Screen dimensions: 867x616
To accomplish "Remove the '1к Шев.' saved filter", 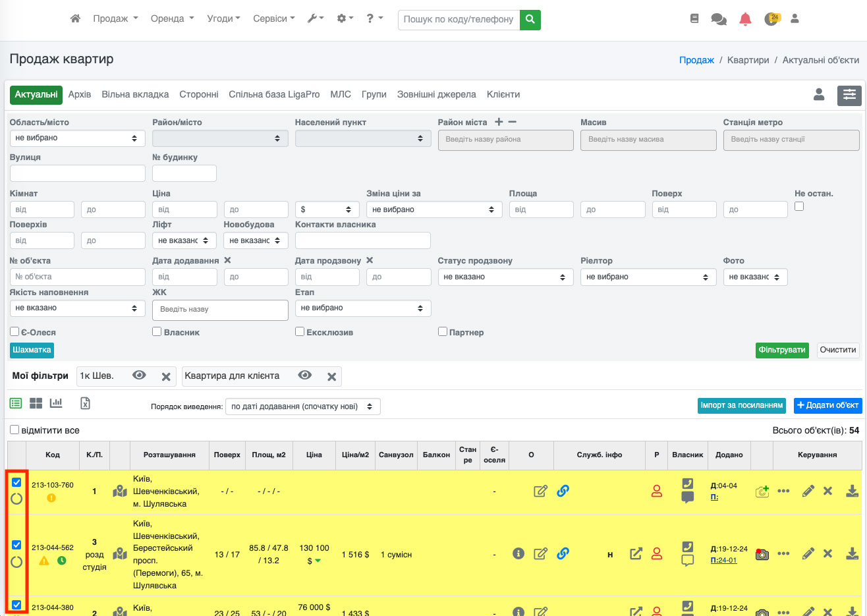I will coord(166,376).
